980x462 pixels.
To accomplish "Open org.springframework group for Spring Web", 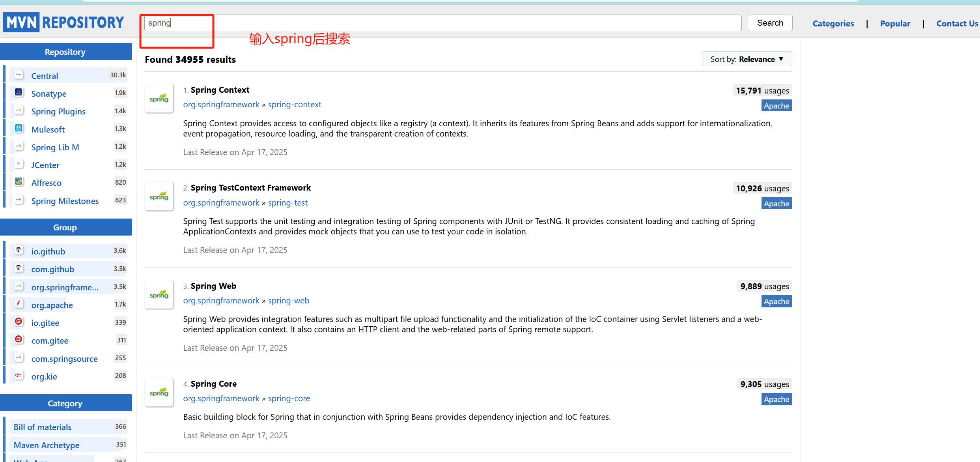I will click(x=221, y=301).
